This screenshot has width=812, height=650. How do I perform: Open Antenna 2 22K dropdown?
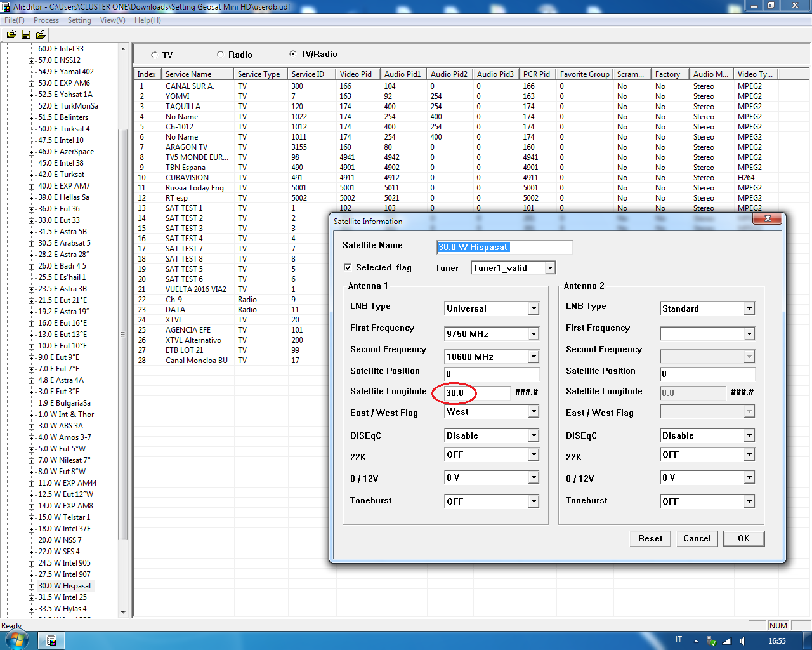click(x=749, y=454)
